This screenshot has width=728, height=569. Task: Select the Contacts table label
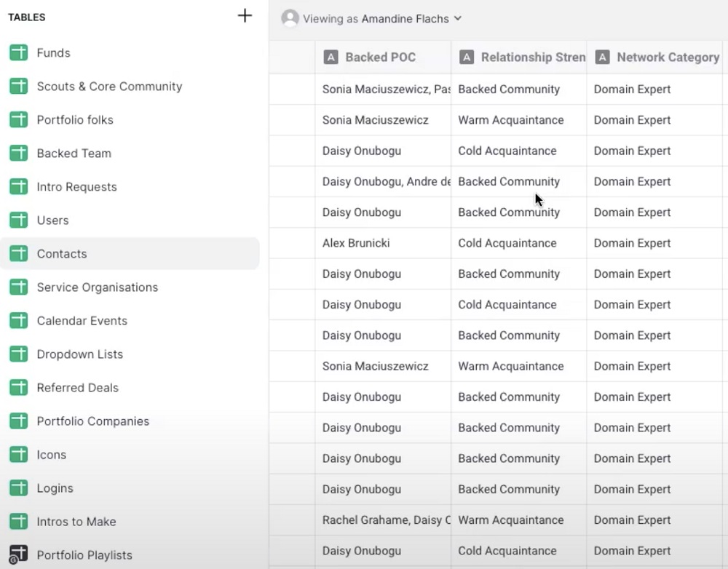click(62, 253)
